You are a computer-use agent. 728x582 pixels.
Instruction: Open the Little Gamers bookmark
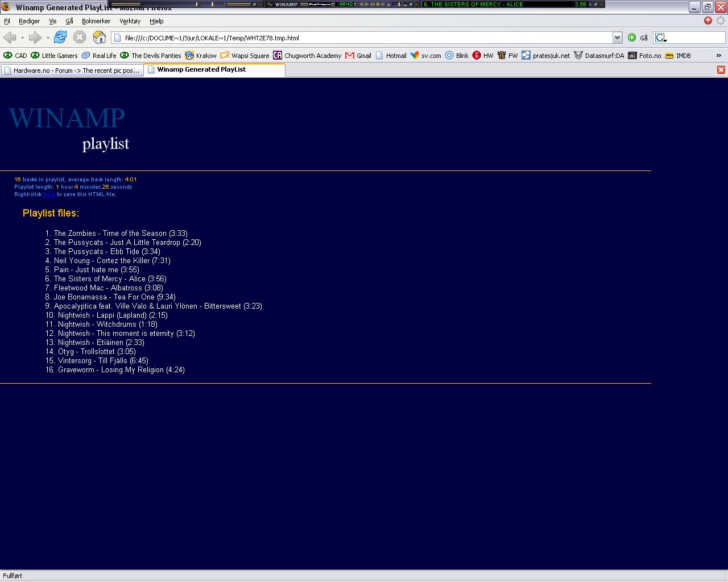[x=54, y=56]
